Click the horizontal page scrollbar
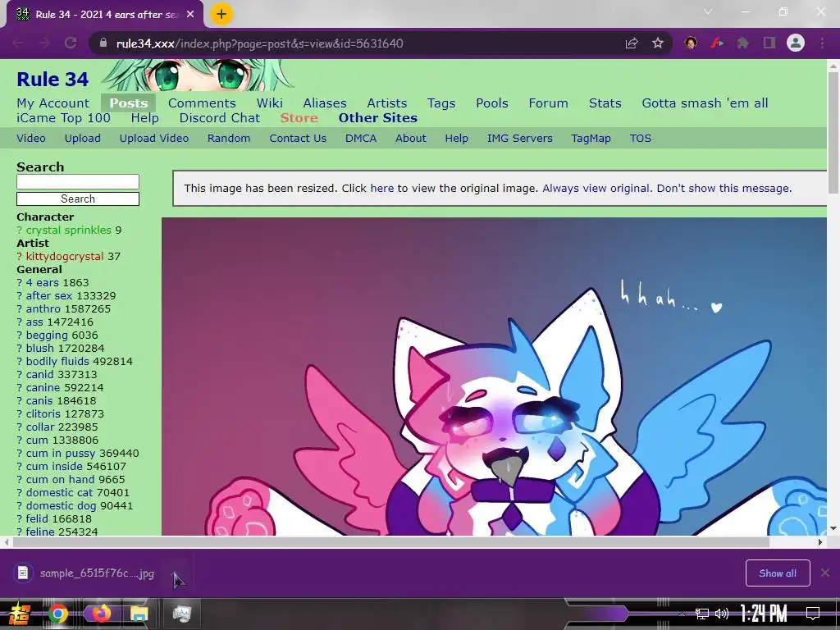The height and width of the screenshot is (630, 840). pyautogui.click(x=391, y=542)
